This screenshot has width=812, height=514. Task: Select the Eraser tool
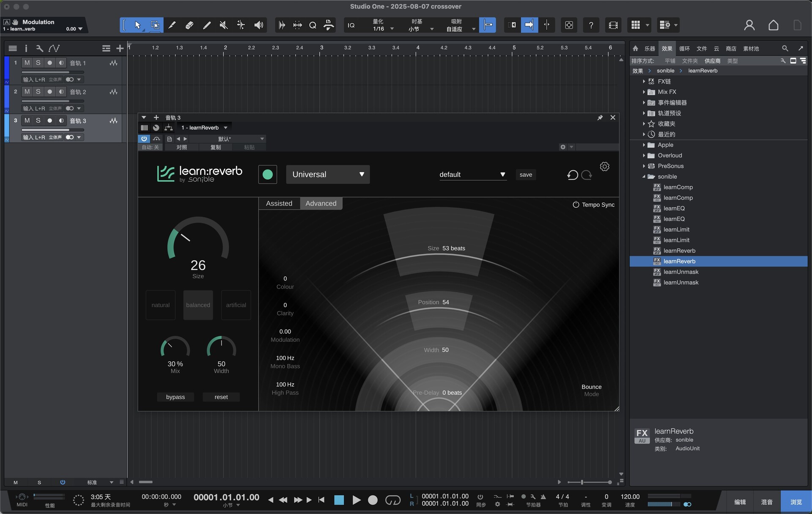[189, 25]
